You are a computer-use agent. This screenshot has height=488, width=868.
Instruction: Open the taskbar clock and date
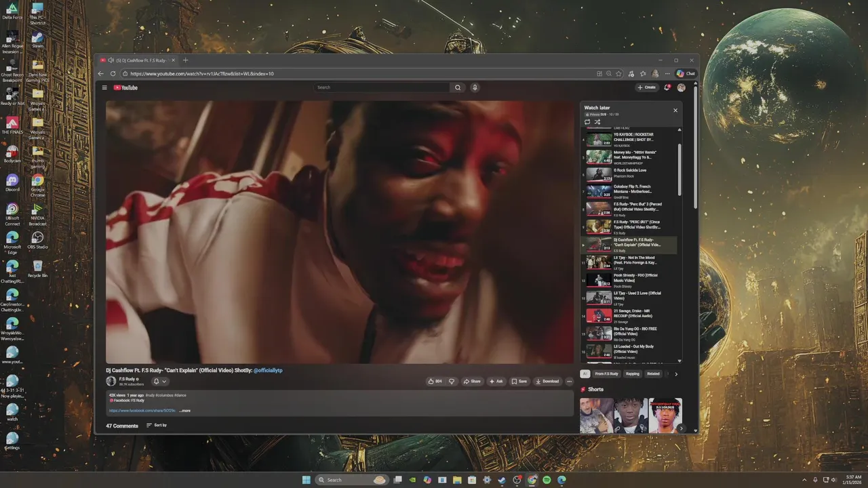click(853, 480)
